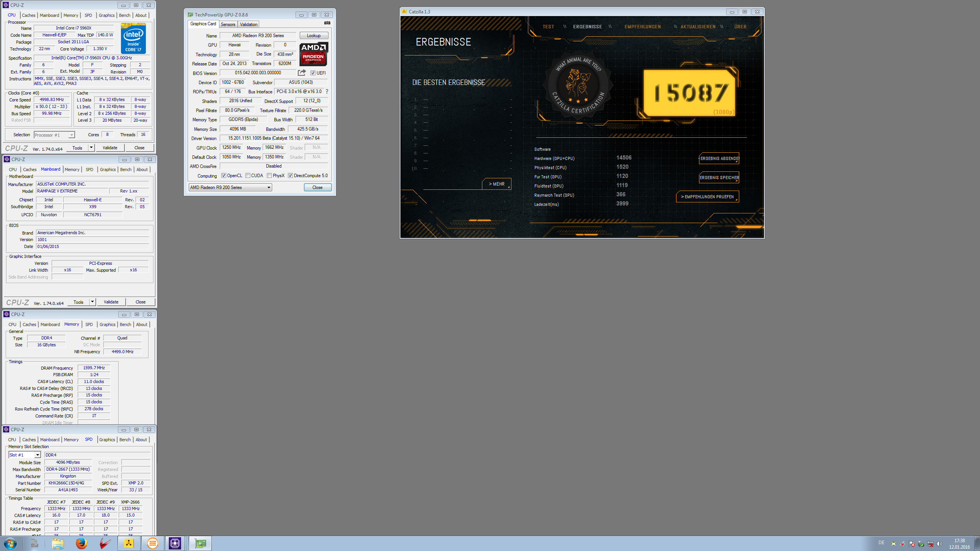Click the yellow 15087 score panel

pos(689,93)
